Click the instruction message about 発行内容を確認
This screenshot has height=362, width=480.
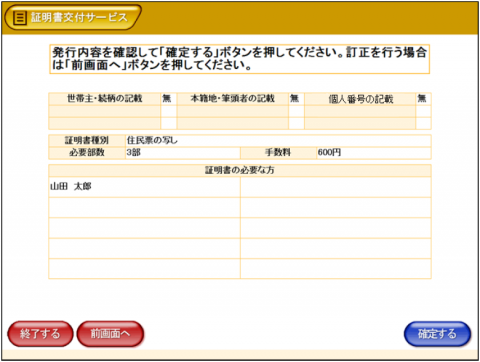tap(240, 59)
